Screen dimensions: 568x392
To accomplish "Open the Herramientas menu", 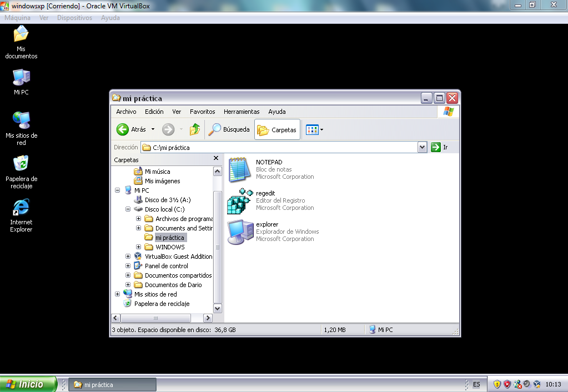I will [242, 112].
